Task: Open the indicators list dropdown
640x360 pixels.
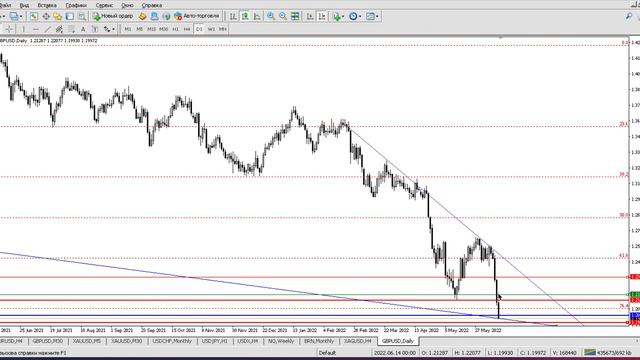Action: 338,16
